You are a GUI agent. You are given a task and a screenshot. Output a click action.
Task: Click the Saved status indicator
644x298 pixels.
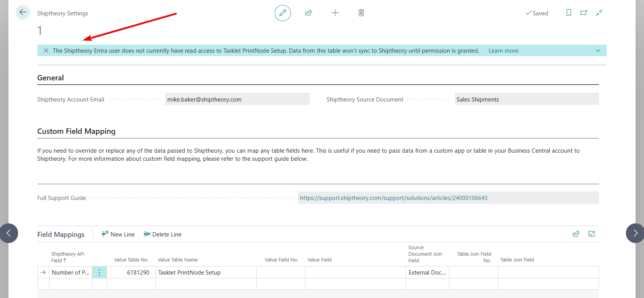coord(537,13)
